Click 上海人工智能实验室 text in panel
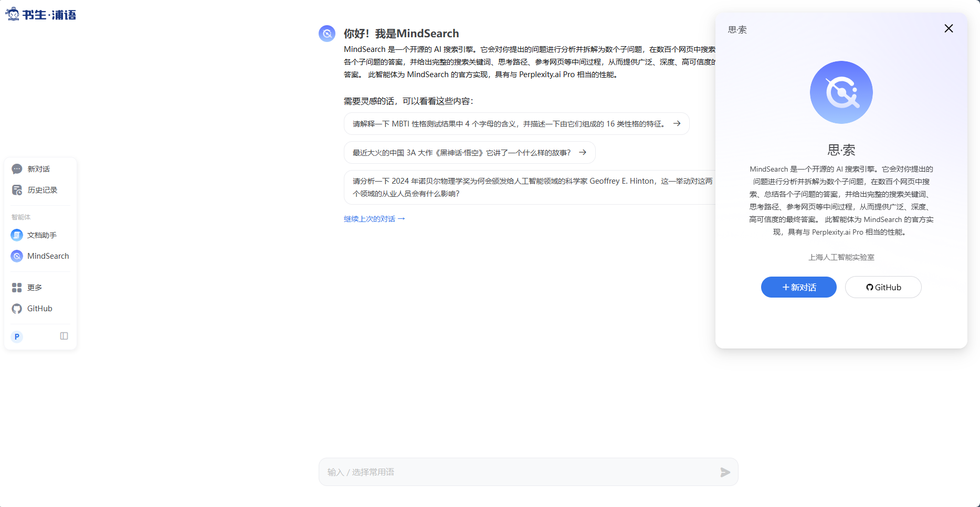This screenshot has height=507, width=980. pyautogui.click(x=841, y=257)
